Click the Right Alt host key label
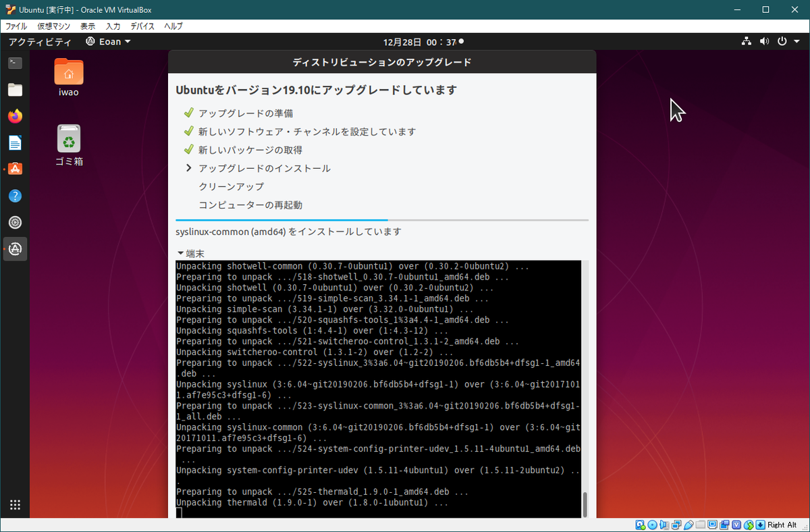This screenshot has height=532, width=810. (782, 525)
